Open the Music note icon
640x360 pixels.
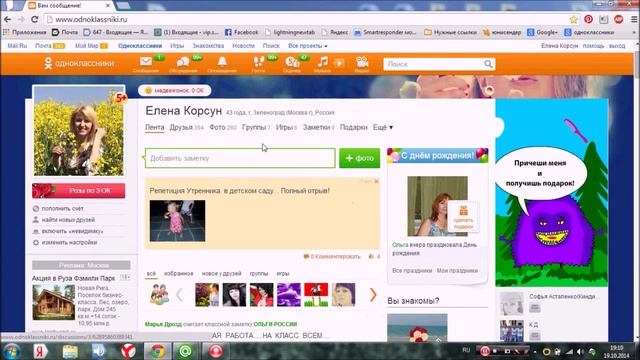pyautogui.click(x=322, y=62)
